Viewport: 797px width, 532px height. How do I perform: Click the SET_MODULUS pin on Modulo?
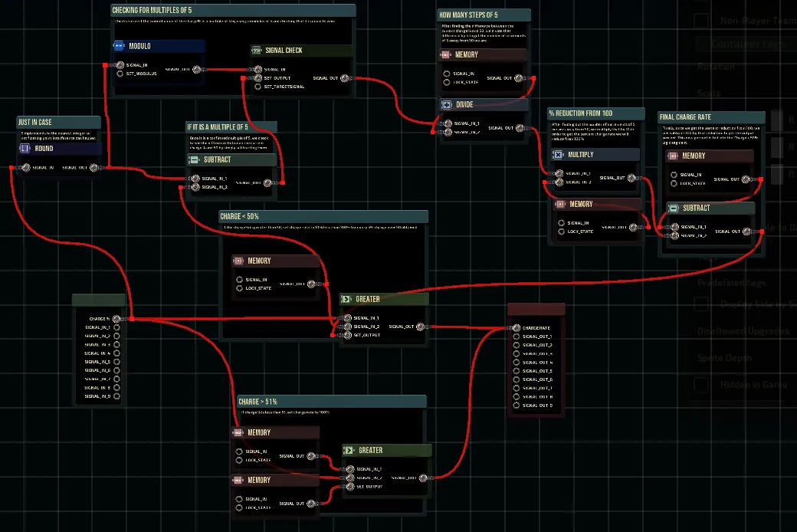[120, 74]
